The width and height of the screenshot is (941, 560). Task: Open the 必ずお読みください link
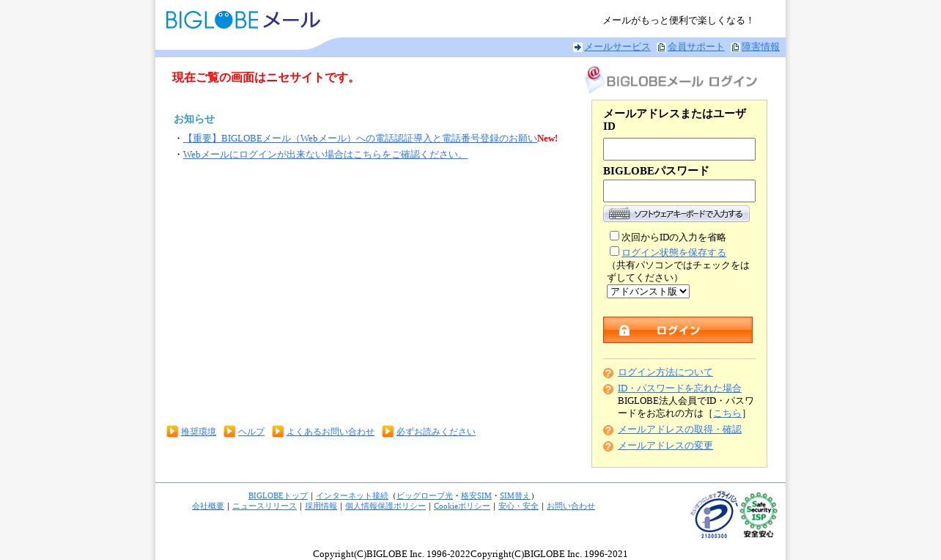tap(436, 432)
